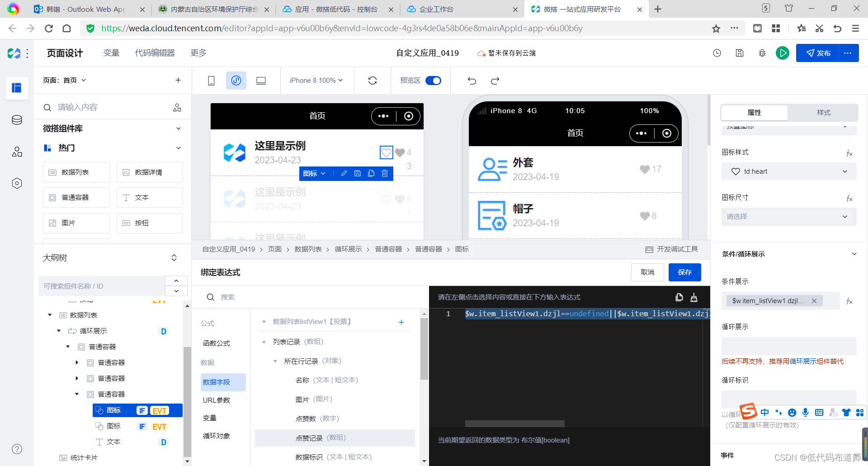The height and width of the screenshot is (466, 868).
Task: Toggle IF badge on selected icon row
Action: (x=142, y=410)
